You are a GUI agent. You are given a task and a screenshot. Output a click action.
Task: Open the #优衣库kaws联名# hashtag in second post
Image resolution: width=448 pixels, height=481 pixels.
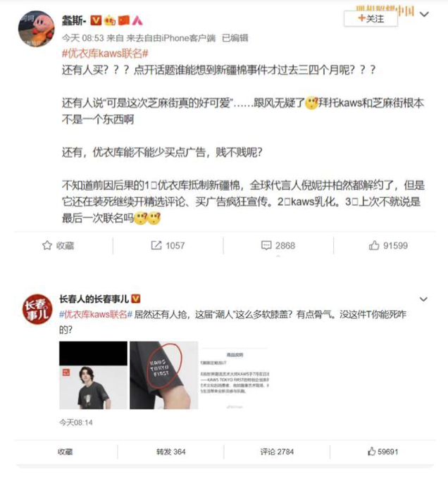point(96,314)
